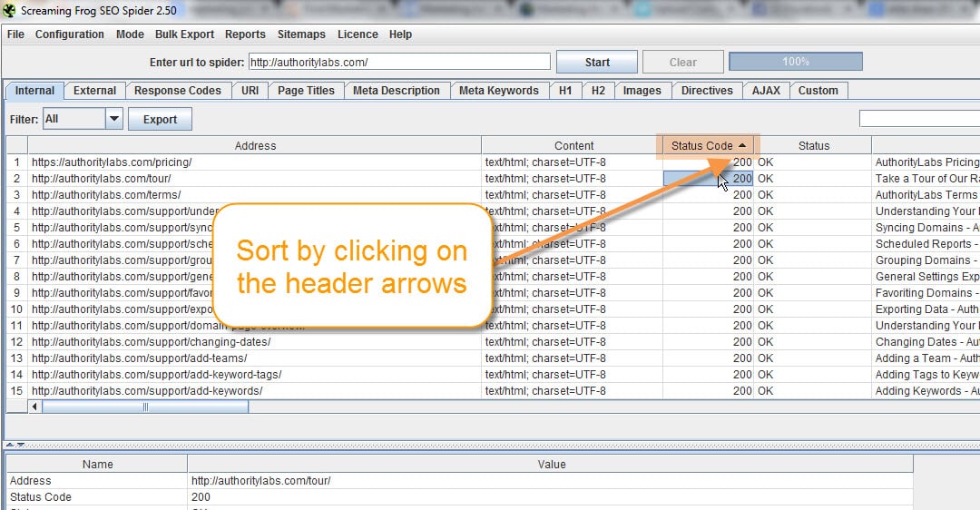
Task: Switch to the Custom tab
Action: point(818,91)
